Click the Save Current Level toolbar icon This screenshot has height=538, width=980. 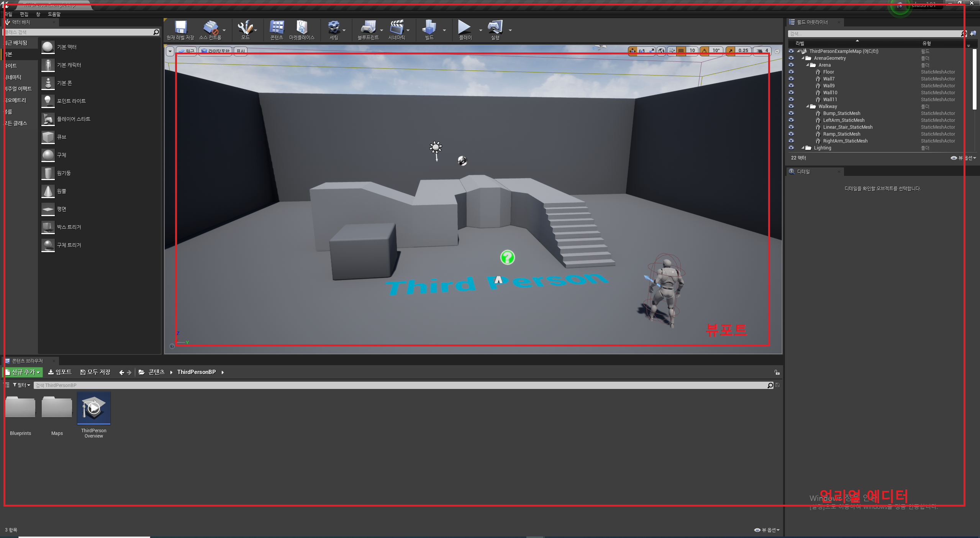180,28
